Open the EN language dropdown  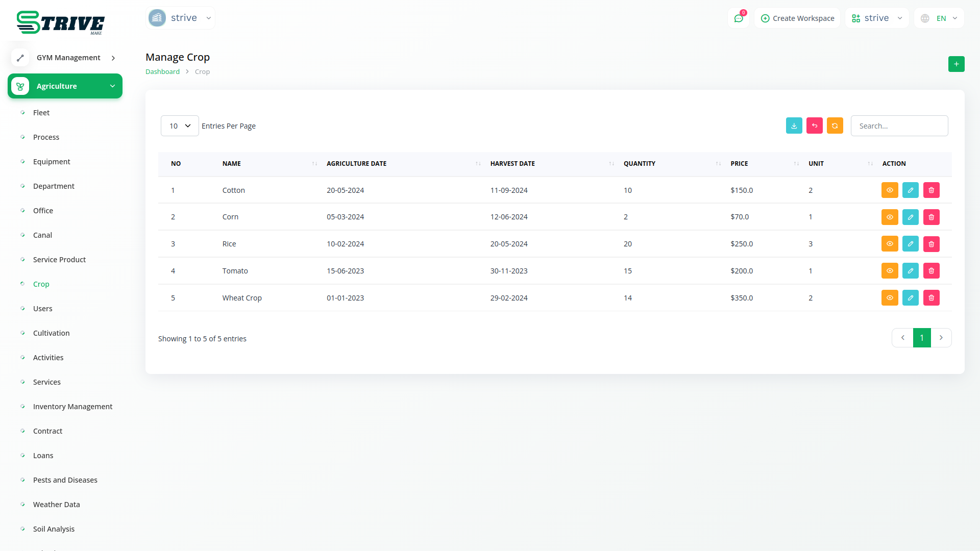tap(939, 18)
